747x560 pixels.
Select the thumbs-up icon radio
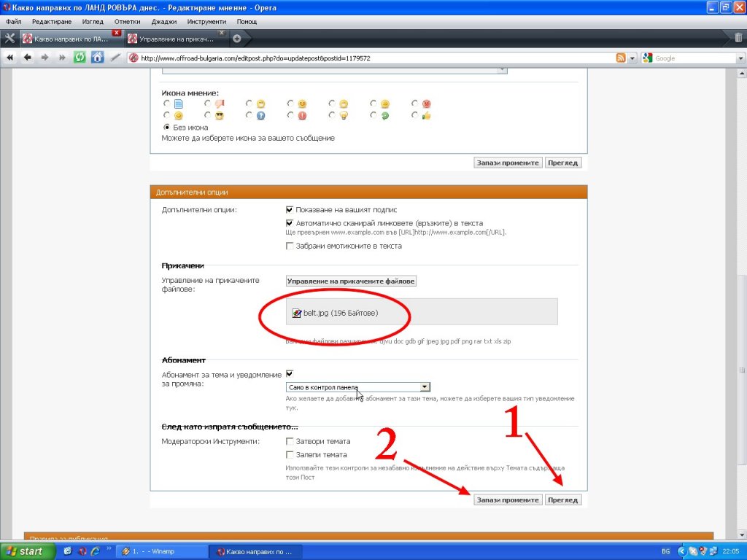pyautogui.click(x=414, y=115)
